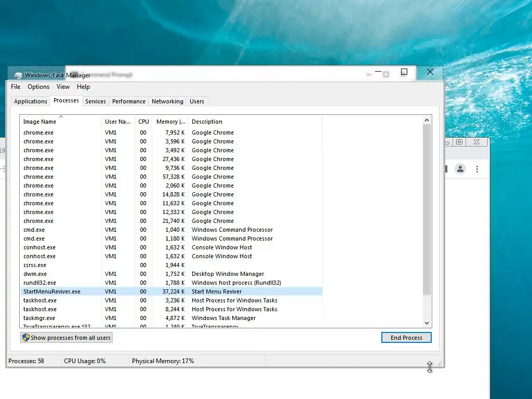Image resolution: width=532 pixels, height=399 pixels.
Task: Select chrome.exe using 21,740 K memory
Action: pos(171,221)
